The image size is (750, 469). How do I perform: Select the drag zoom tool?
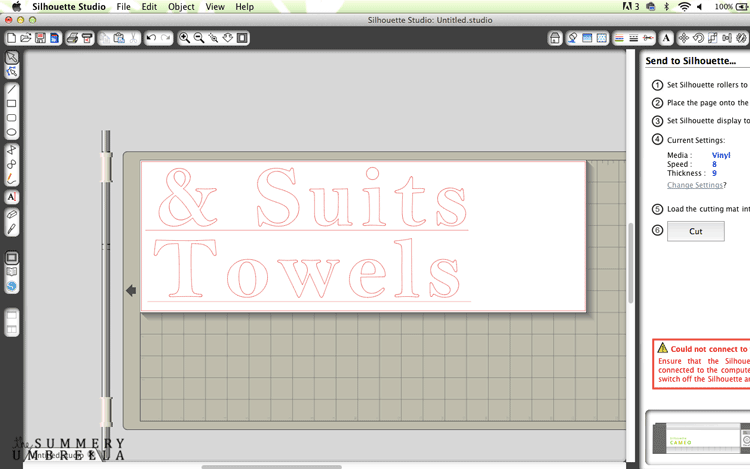pos(213,38)
